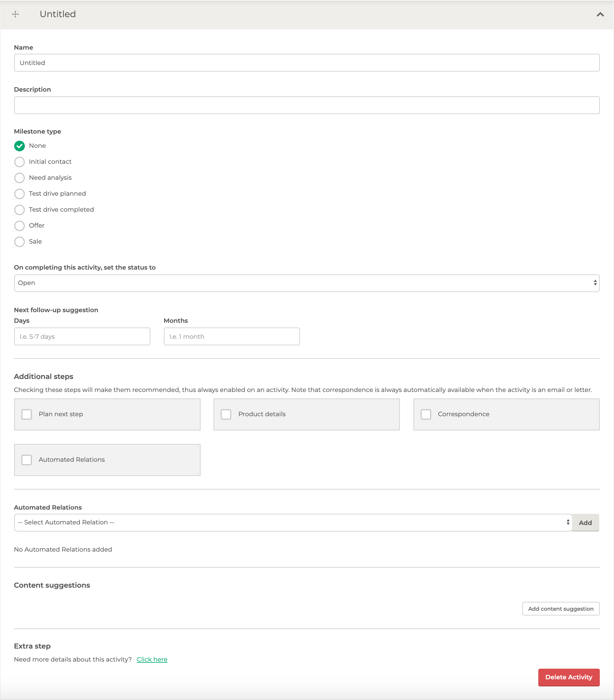Focus the Days follow-up input field

click(x=82, y=336)
